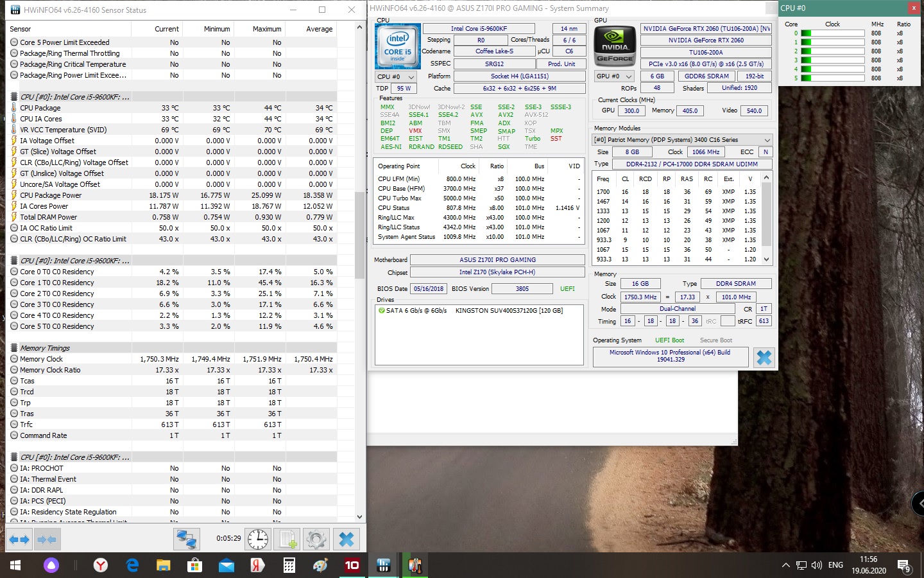Close the CPU #0 clock window

(x=914, y=8)
